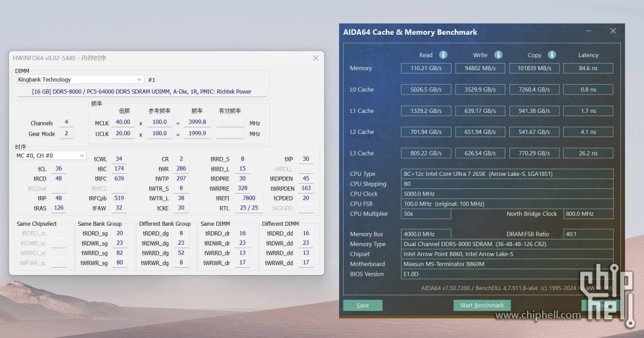
Task: Click the tWRRD_dg value 52
Action: [181, 253]
